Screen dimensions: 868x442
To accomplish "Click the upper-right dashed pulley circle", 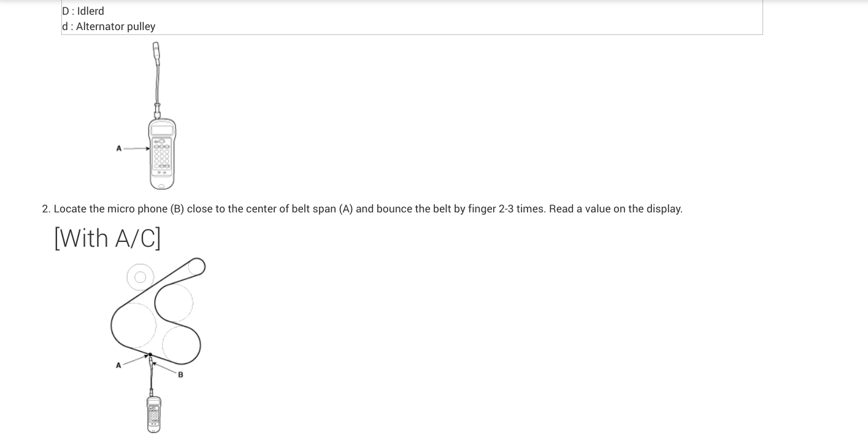I will 174,301.
